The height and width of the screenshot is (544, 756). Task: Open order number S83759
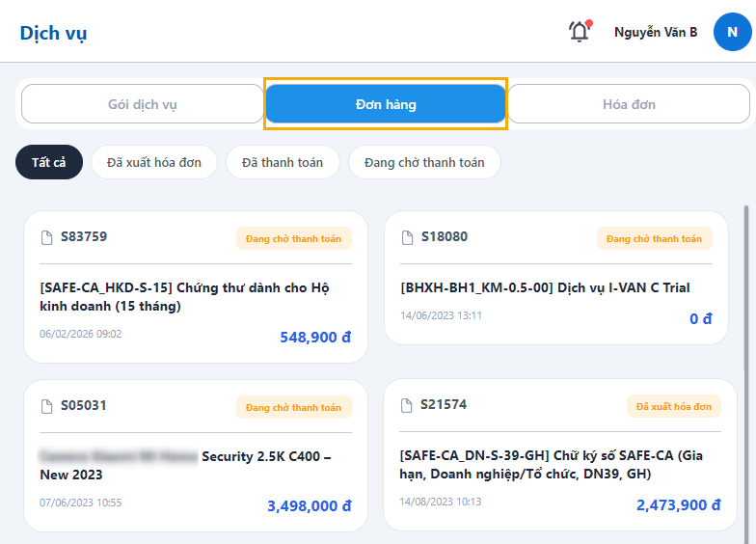click(84, 236)
